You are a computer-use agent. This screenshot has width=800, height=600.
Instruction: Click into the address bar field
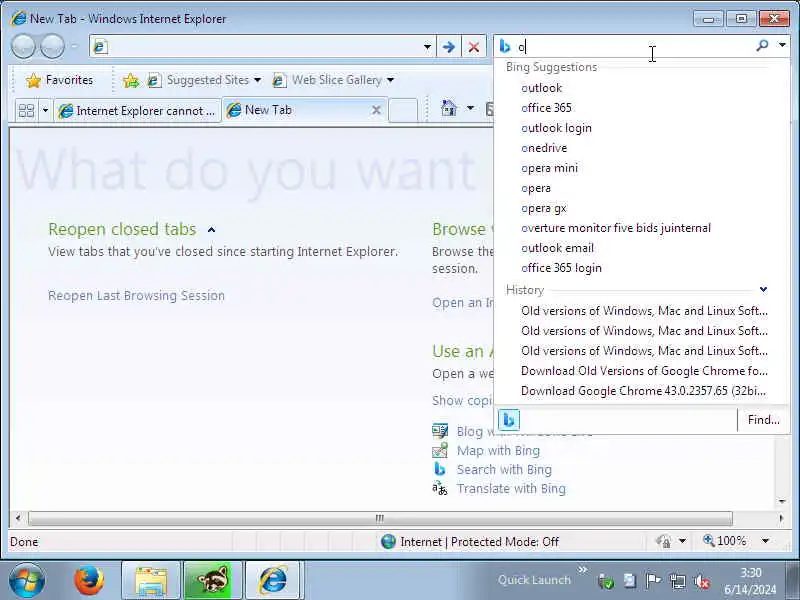[262, 47]
